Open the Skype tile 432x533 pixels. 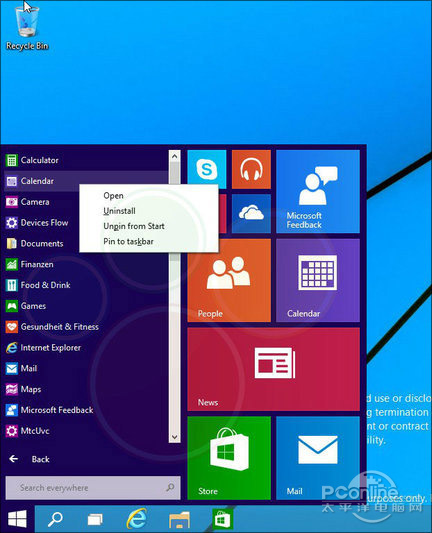pyautogui.click(x=207, y=169)
